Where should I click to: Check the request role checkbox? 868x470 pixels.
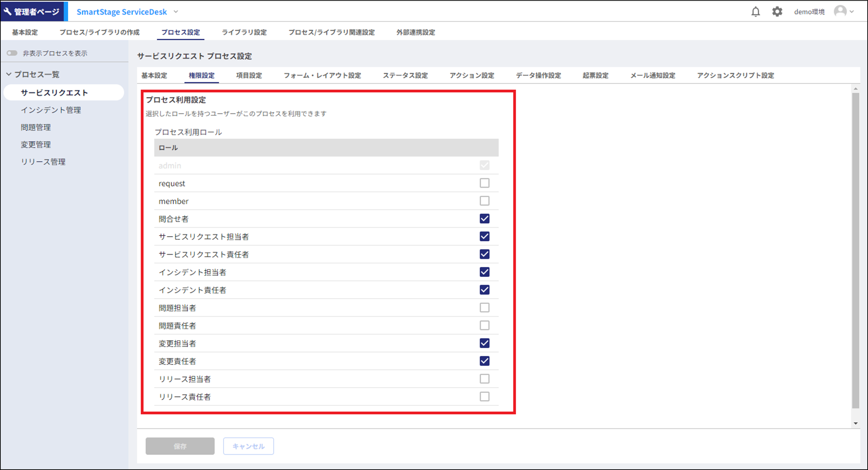484,183
